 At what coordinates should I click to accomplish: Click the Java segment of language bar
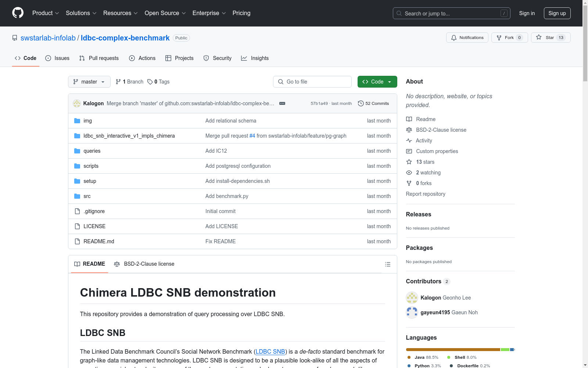click(x=453, y=350)
